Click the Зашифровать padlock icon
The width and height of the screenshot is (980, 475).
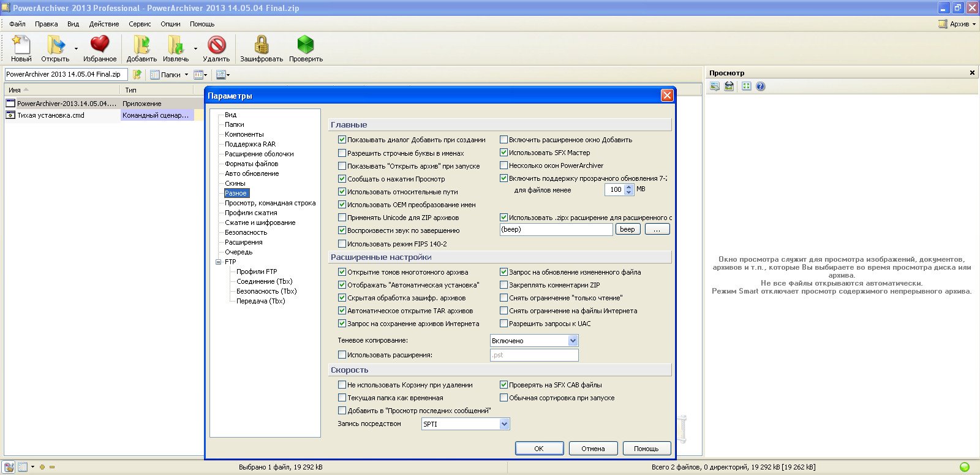coord(262,45)
